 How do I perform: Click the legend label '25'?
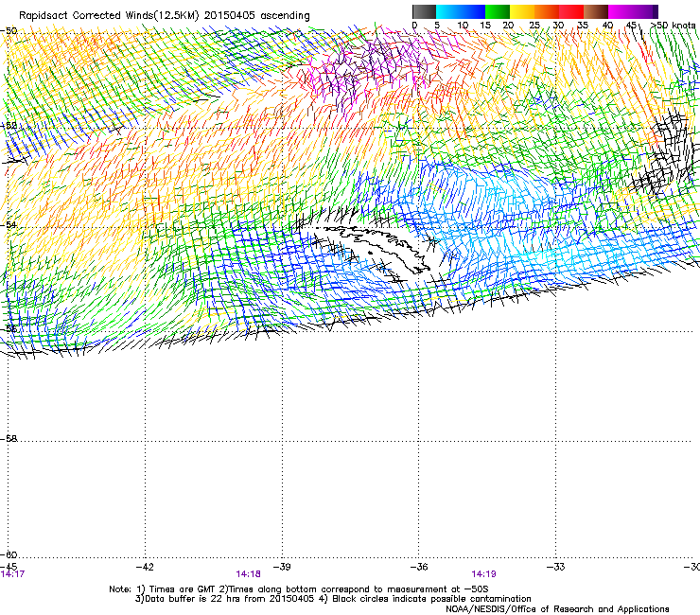[534, 26]
